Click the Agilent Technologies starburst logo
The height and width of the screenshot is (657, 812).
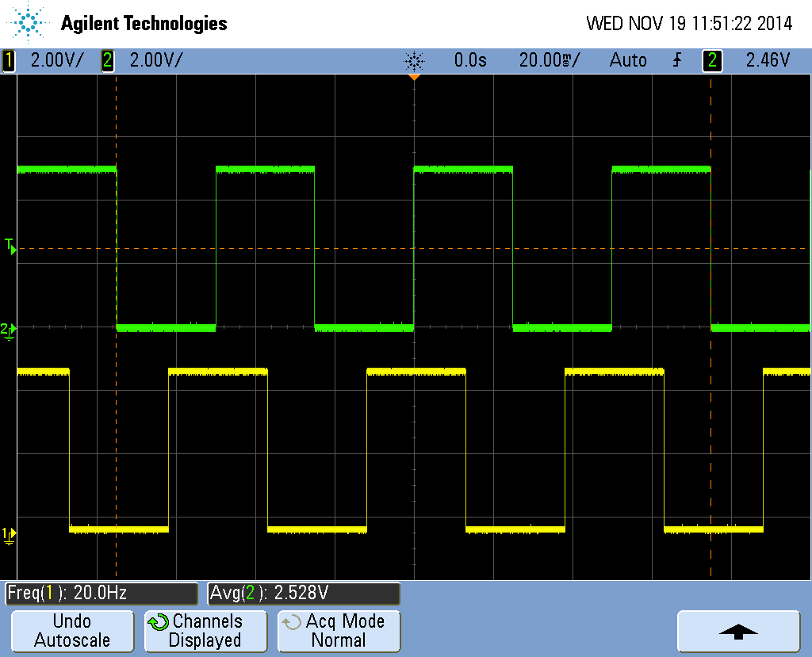[29, 23]
